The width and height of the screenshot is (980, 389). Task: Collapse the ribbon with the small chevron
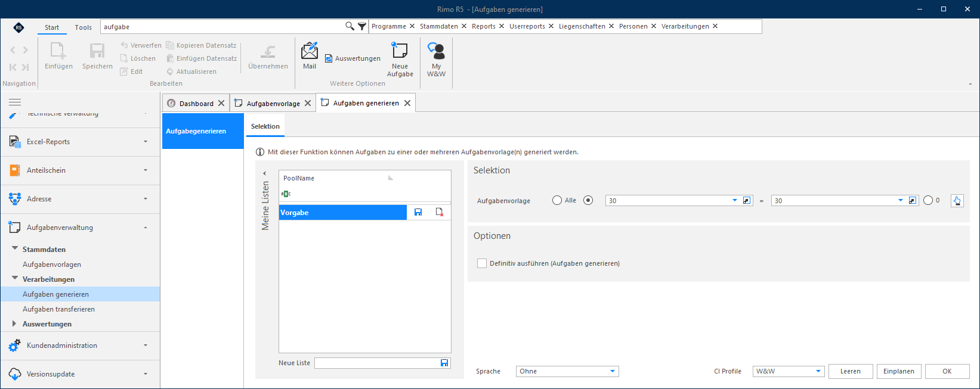point(970,83)
